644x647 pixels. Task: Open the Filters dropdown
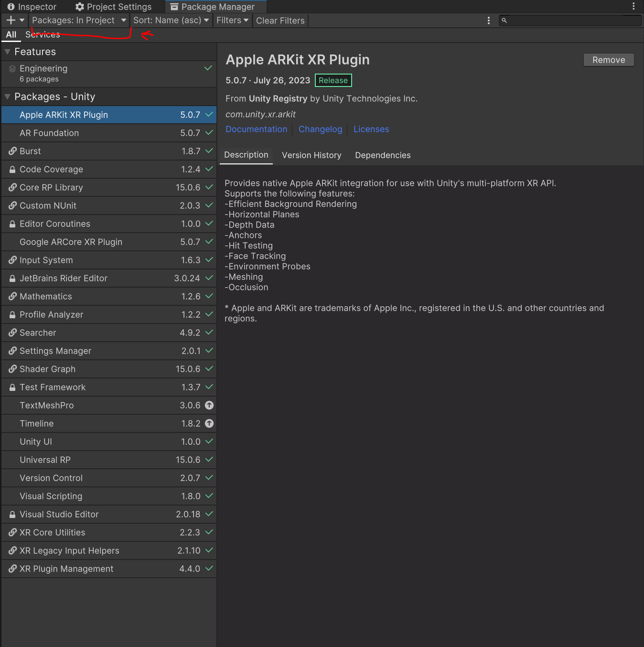pyautogui.click(x=232, y=20)
